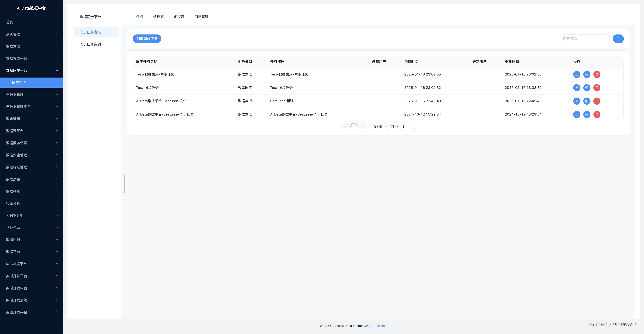644x334 pixels.
Task: Click the 创建同步任务 button
Action: pos(147,39)
